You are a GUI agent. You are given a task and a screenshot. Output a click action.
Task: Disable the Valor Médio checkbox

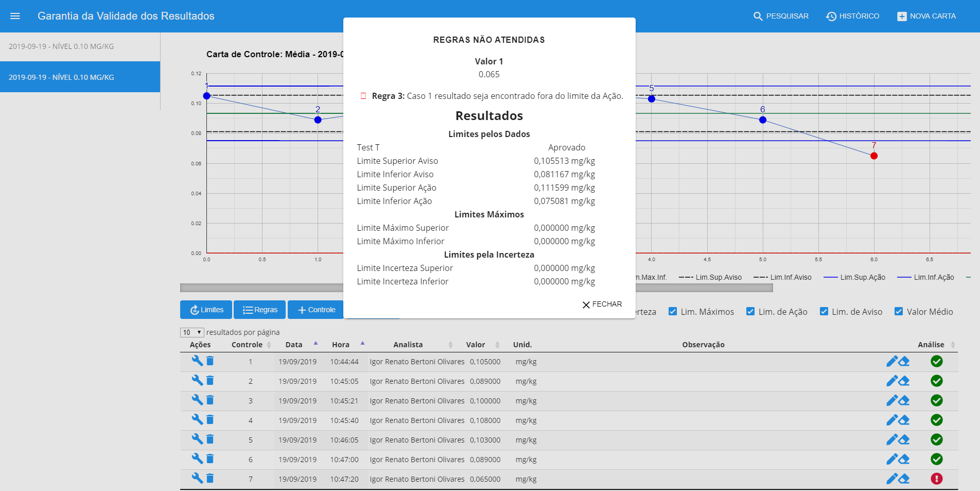[899, 312]
